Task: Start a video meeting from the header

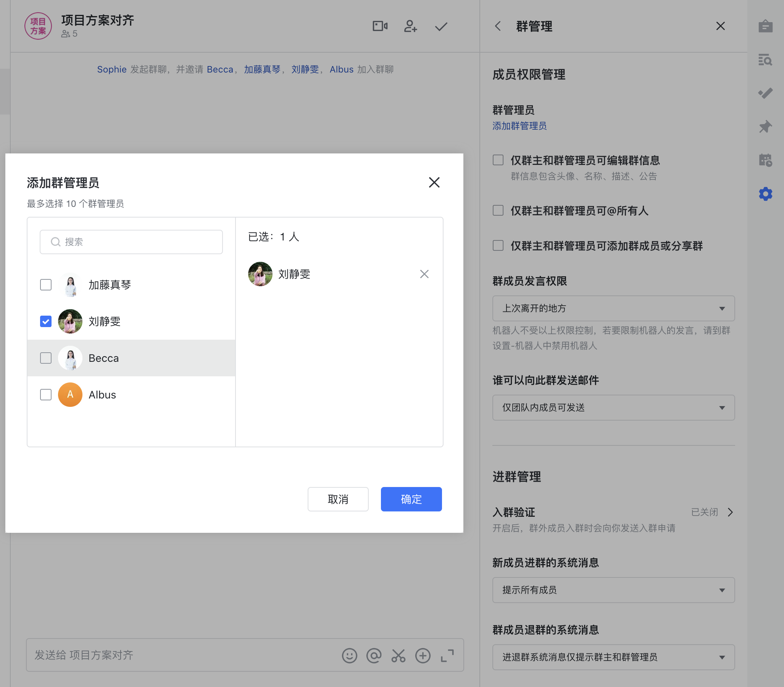Action: 379,26
